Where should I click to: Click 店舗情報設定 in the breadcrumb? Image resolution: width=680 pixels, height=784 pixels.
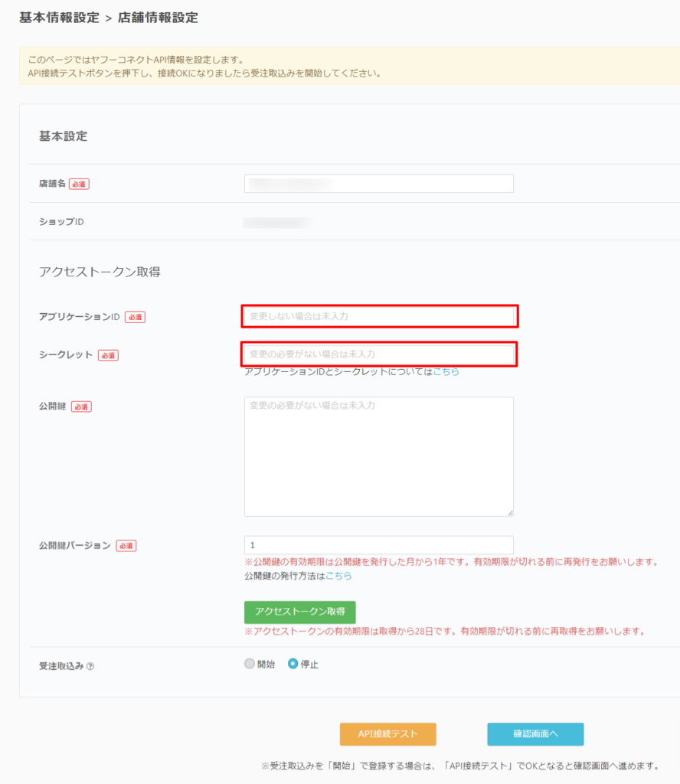tap(158, 18)
